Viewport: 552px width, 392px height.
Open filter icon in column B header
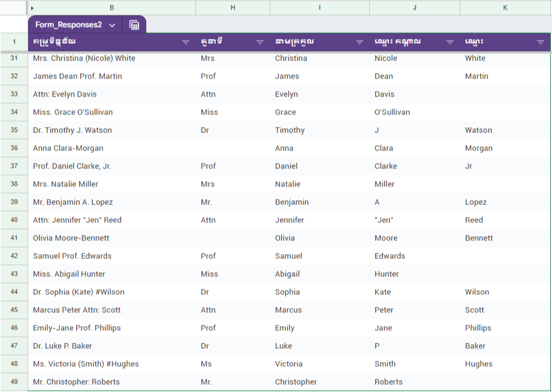(x=186, y=42)
